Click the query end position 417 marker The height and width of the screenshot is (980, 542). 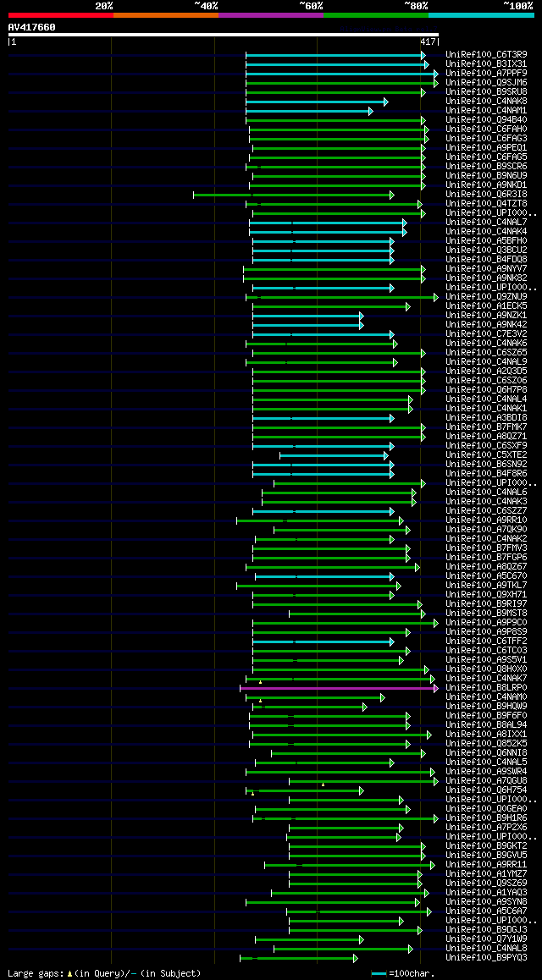coord(429,41)
